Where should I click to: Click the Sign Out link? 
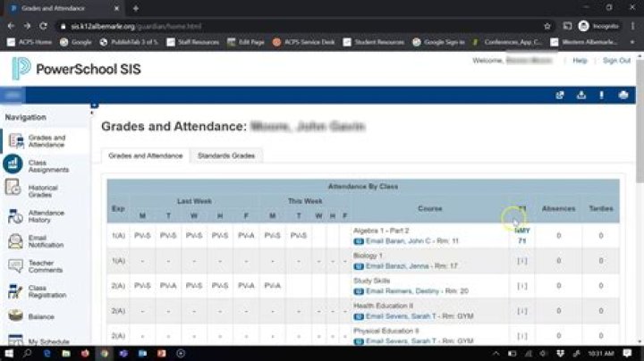pos(616,61)
